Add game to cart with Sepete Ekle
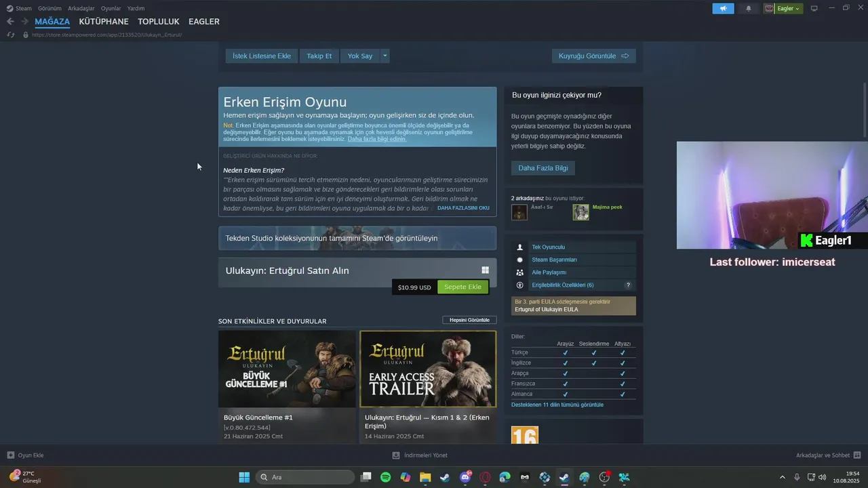 click(462, 287)
